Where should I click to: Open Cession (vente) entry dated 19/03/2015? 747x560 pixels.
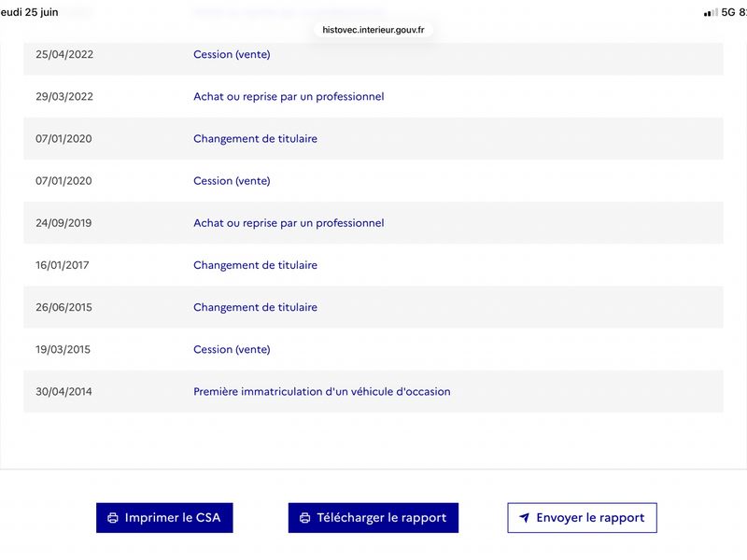(x=232, y=349)
